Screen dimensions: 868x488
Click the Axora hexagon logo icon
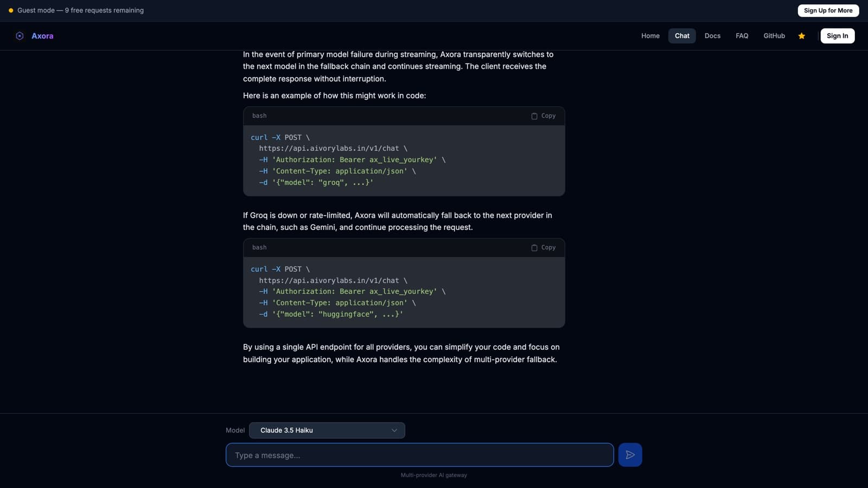pos(20,36)
